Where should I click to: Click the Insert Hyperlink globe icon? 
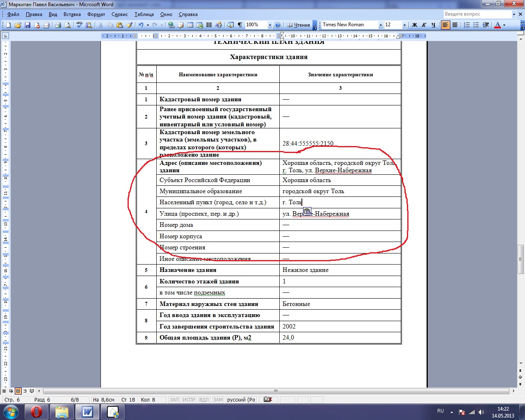tap(171, 25)
